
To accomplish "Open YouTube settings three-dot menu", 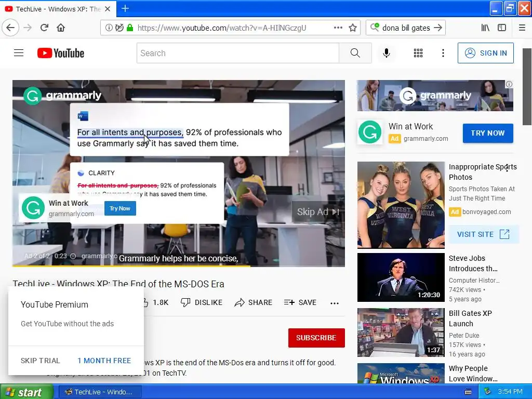I will [x=443, y=53].
